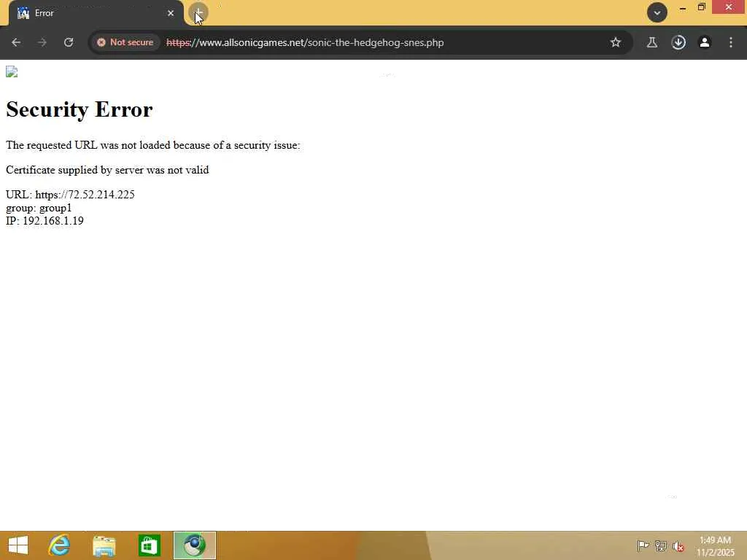Click text 'Certificate supplied by server was not valid'
The width and height of the screenshot is (747, 560).
click(x=107, y=170)
